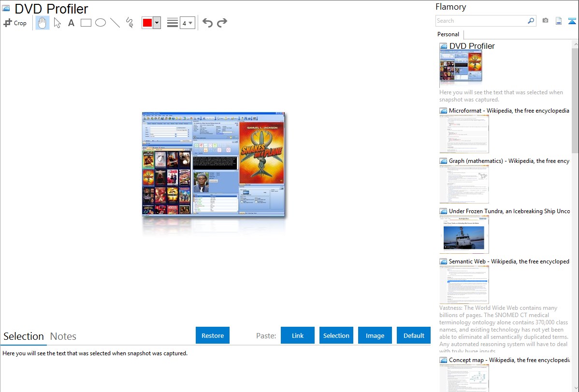Click the 'Semantic Web - Wikipedia' snapshot title

[x=509, y=261]
